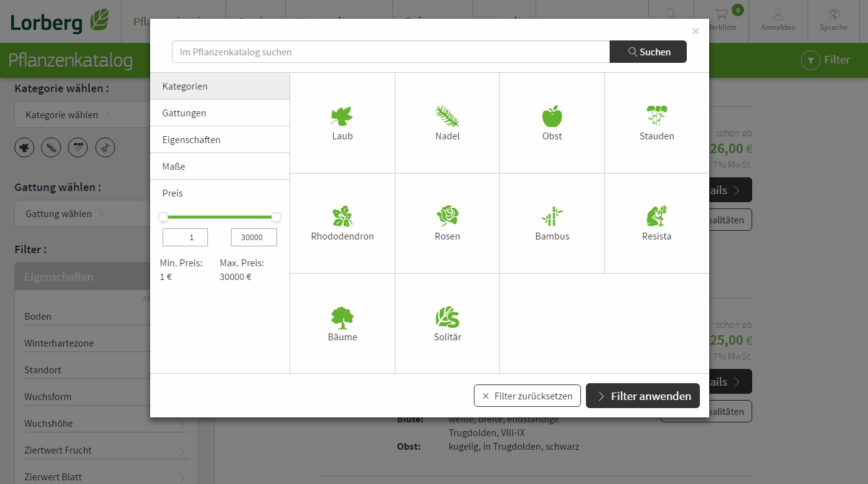Expand the Gattung wählen dropdown

pyautogui.click(x=81, y=214)
